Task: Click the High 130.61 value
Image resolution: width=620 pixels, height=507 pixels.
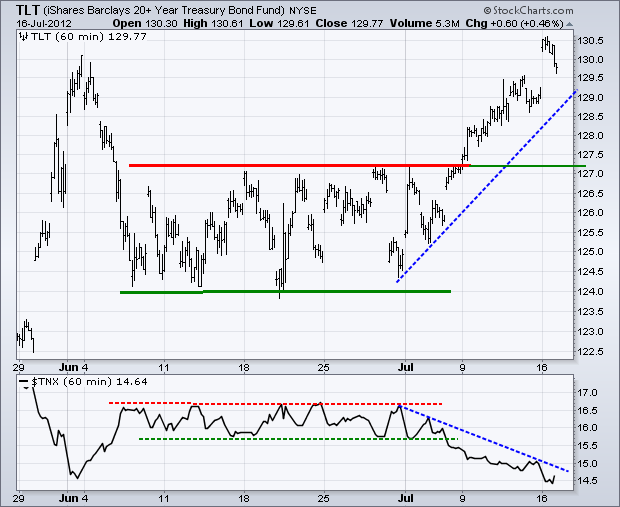Action: tap(213, 24)
